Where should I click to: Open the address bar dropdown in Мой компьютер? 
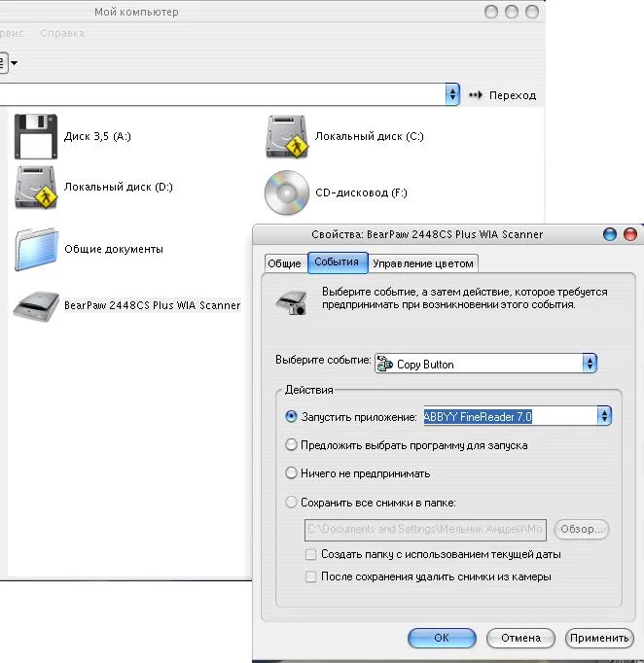click(x=452, y=94)
